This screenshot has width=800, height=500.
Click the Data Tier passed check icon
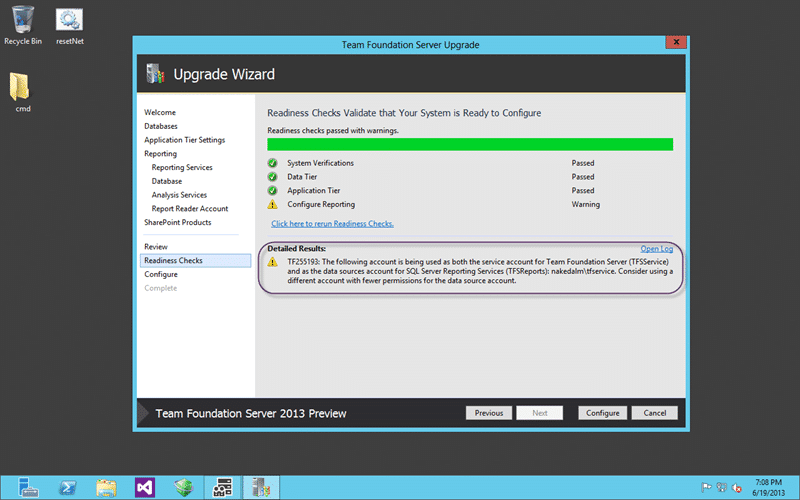[x=272, y=177]
